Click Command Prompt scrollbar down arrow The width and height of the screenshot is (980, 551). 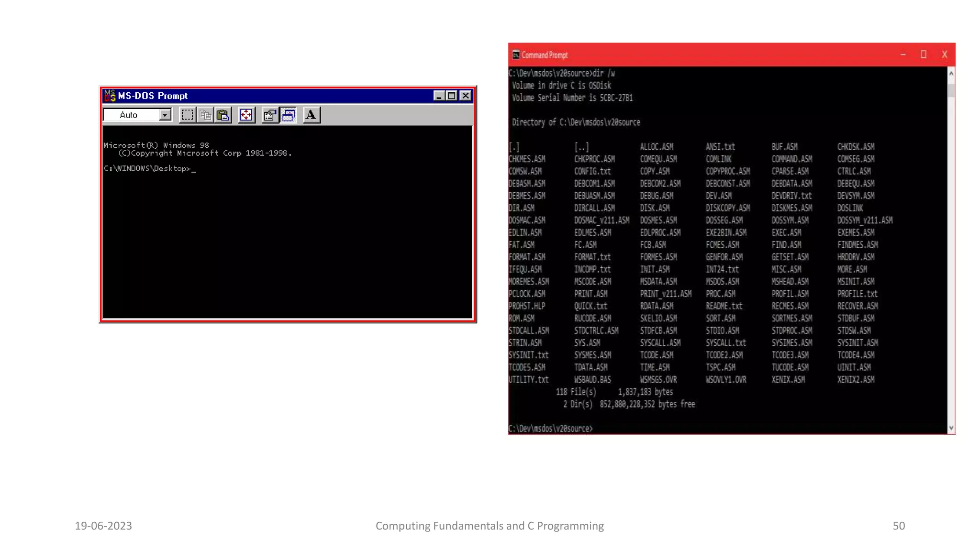(x=951, y=428)
